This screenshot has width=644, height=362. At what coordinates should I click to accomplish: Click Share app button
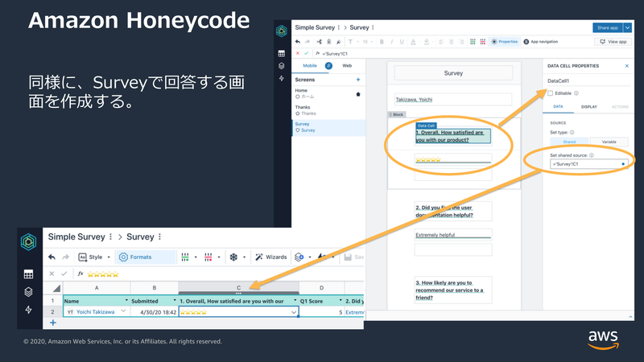point(608,27)
